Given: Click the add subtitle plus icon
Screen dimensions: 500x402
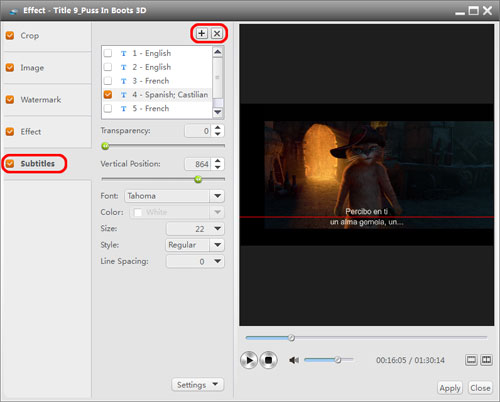Looking at the screenshot, I should (x=202, y=33).
